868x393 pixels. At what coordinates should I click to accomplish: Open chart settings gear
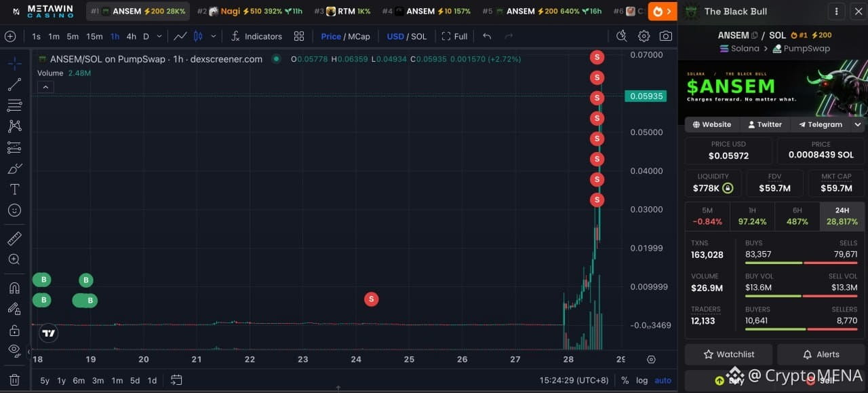click(x=644, y=36)
